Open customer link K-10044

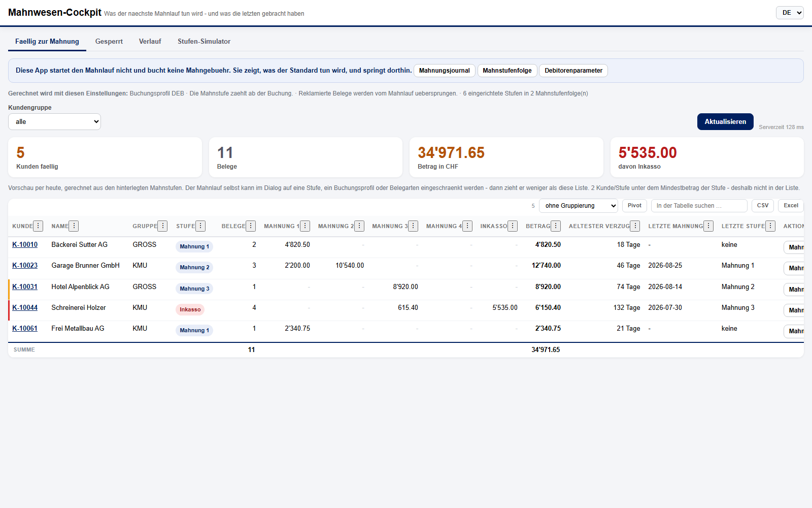coord(25,308)
